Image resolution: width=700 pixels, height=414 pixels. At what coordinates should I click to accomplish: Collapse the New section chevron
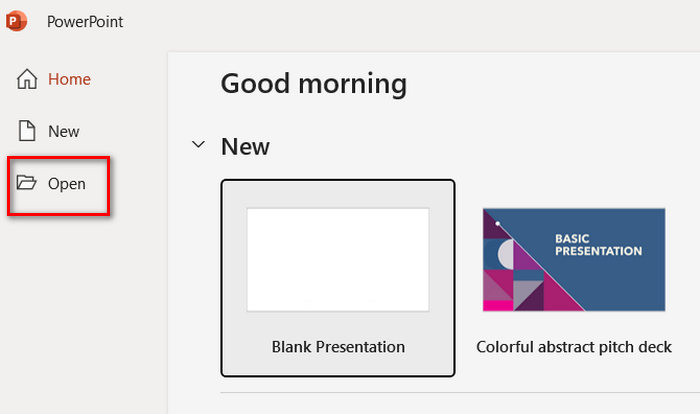coord(197,147)
